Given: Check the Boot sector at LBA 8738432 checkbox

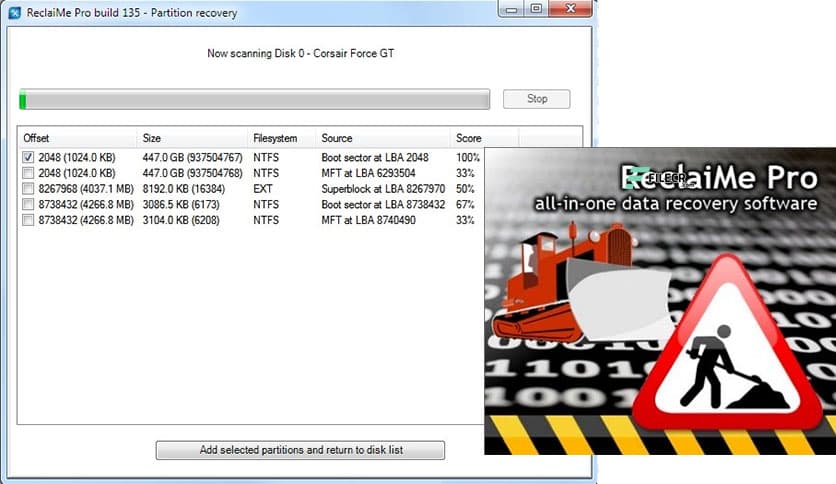Looking at the screenshot, I should click(28, 204).
